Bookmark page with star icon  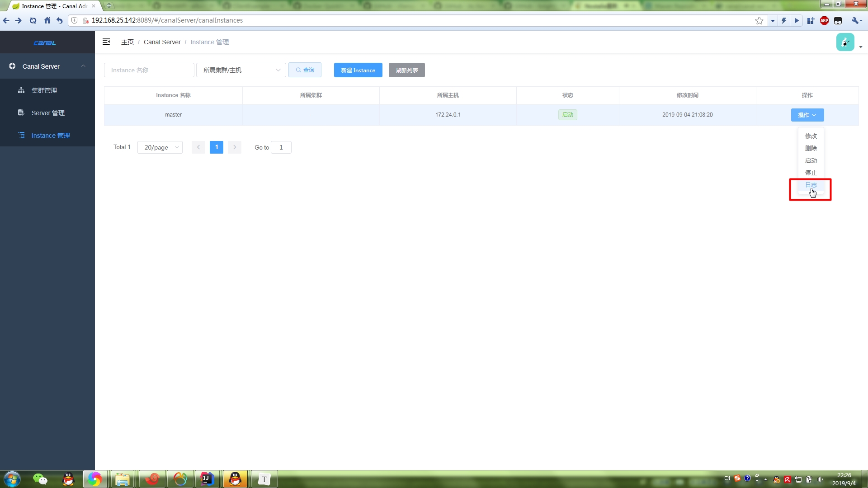pyautogui.click(x=759, y=20)
